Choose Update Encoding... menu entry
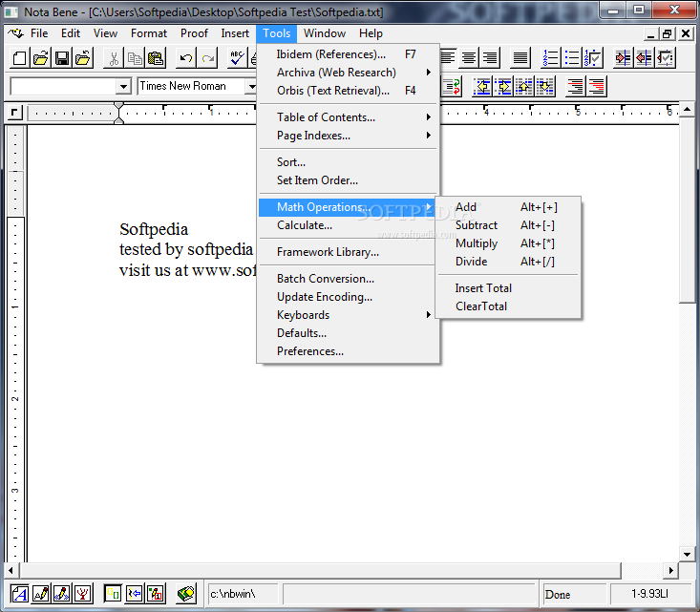700x612 pixels. click(x=348, y=297)
